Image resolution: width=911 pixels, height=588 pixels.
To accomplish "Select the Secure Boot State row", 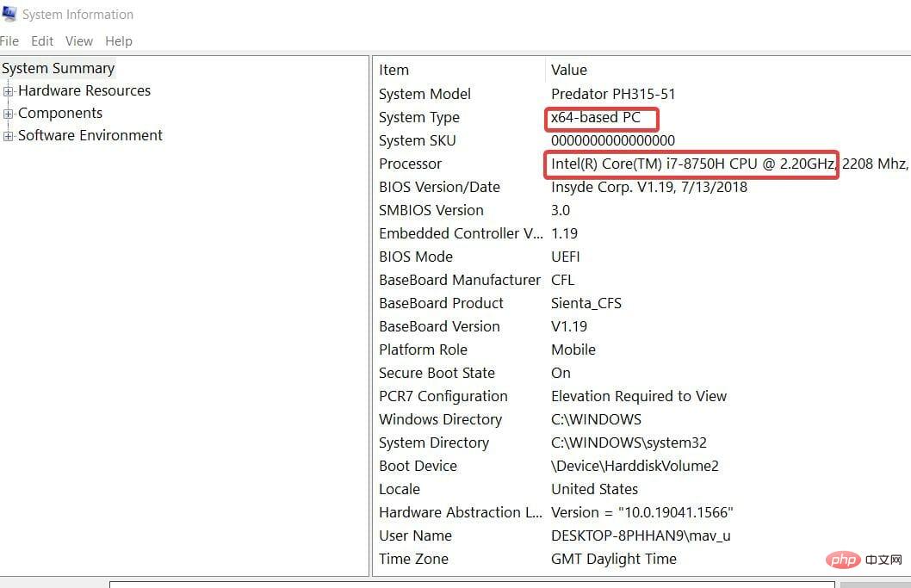I will (437, 373).
